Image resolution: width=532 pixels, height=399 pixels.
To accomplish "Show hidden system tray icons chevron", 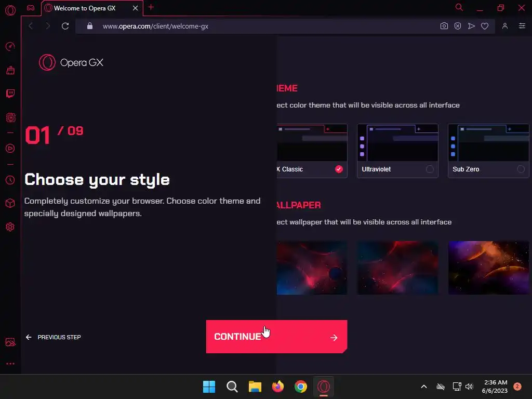I will (x=424, y=387).
